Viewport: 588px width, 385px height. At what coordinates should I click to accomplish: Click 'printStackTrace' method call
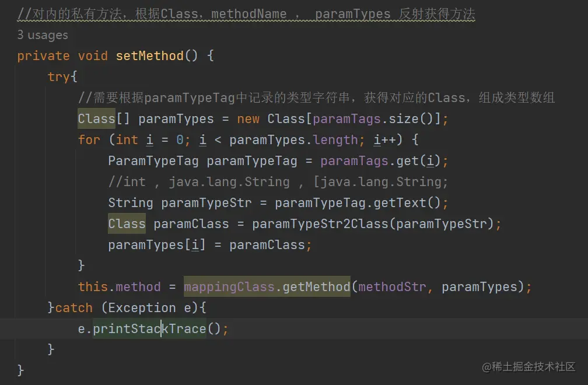point(149,329)
